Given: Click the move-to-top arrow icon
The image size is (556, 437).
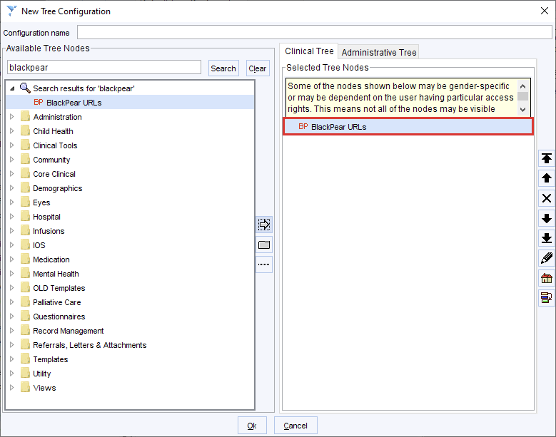Looking at the screenshot, I should pyautogui.click(x=546, y=158).
